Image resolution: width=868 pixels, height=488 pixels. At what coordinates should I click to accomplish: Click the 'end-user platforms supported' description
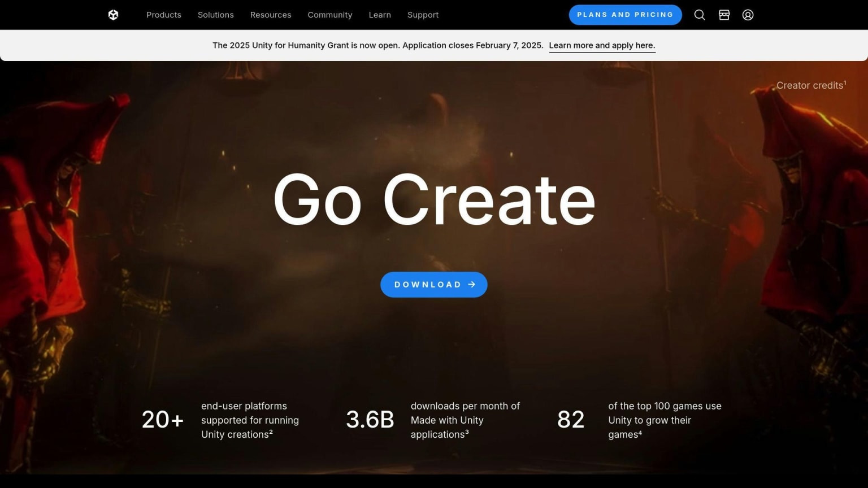250,420
